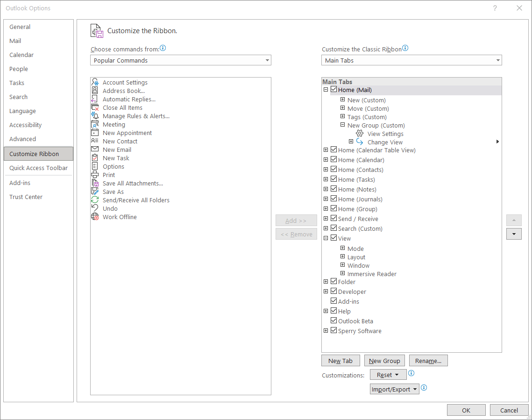Screen dimensions: 532x420
Task: Open the General options page
Action: pos(38,27)
